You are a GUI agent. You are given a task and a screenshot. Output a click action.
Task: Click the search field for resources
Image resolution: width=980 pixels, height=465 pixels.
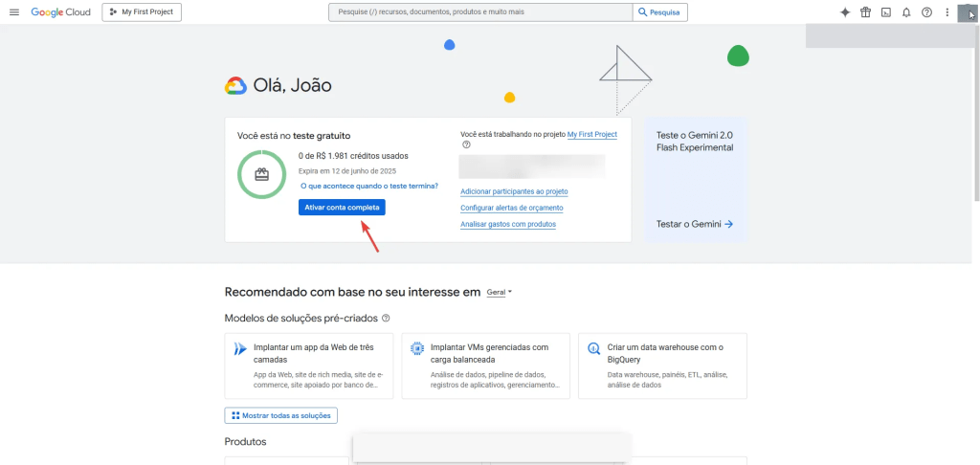point(479,12)
